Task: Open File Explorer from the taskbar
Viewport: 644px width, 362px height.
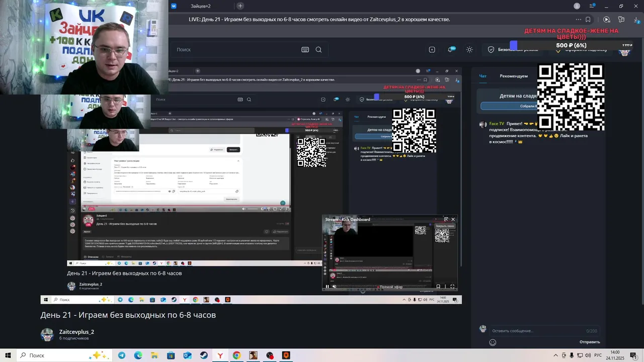Action: pos(154,355)
